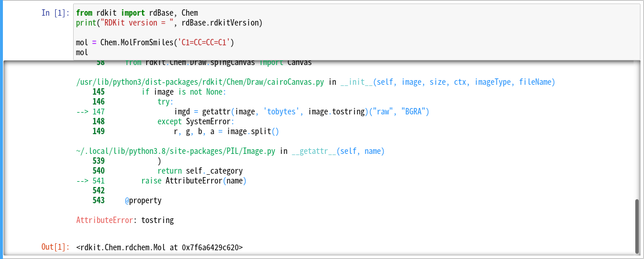The width and height of the screenshot is (644, 259).
Task: Click the Out[1]: output prompt
Action: coord(56,247)
